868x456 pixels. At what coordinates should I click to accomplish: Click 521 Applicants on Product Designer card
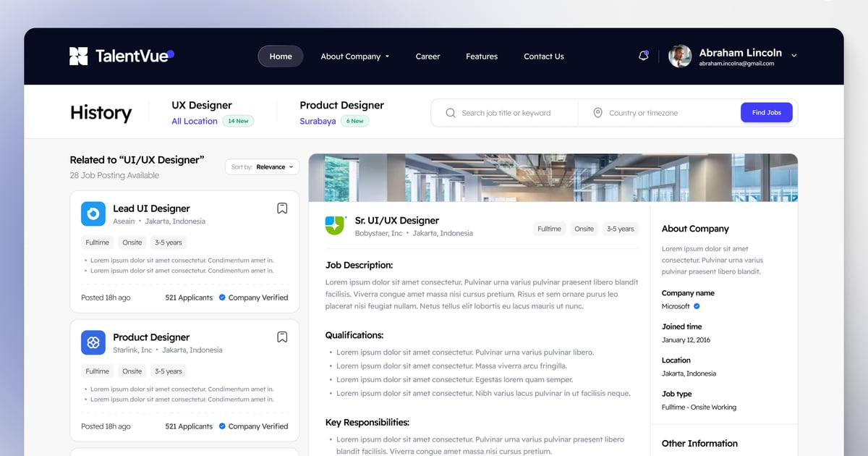tap(189, 426)
